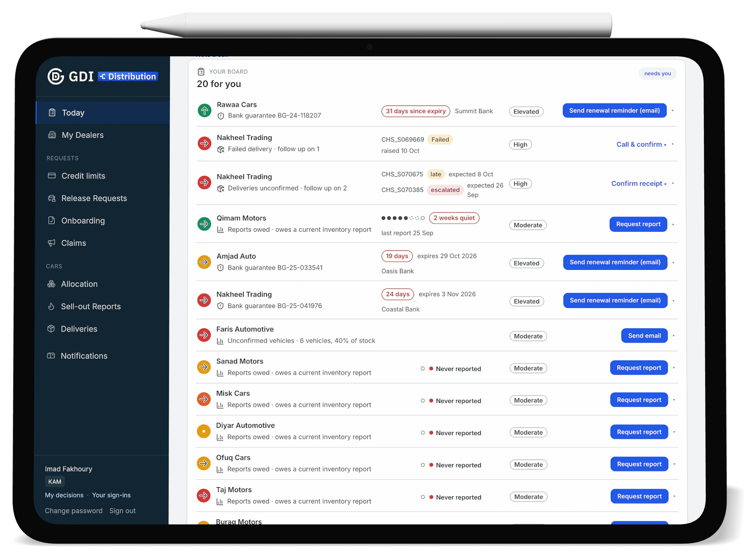Open My decisions link
This screenshot has height=559, width=756.
click(x=64, y=495)
